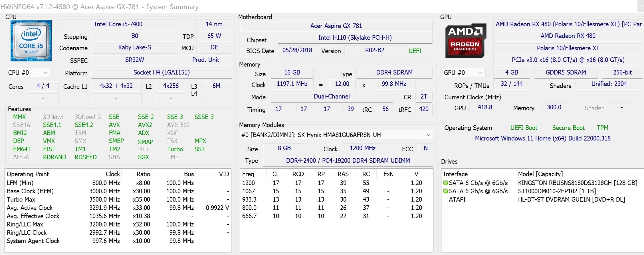This screenshot has height=255, width=644.
Task: Click the Intel H110 chipset field
Action: pyautogui.click(x=355, y=38)
